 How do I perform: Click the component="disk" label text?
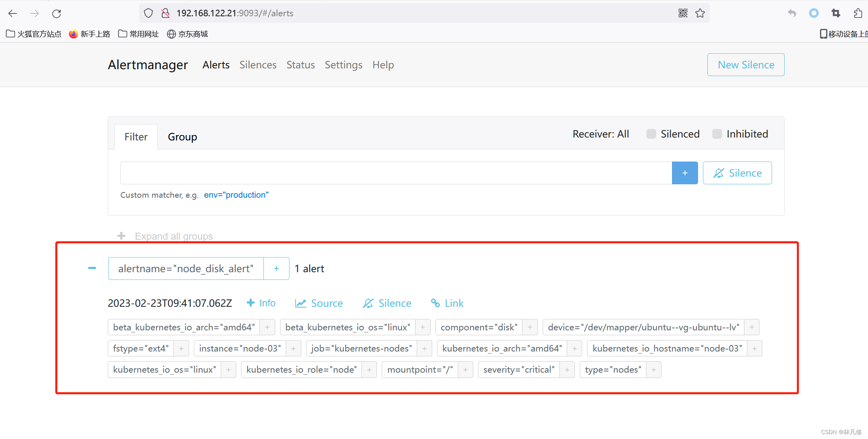coord(479,327)
